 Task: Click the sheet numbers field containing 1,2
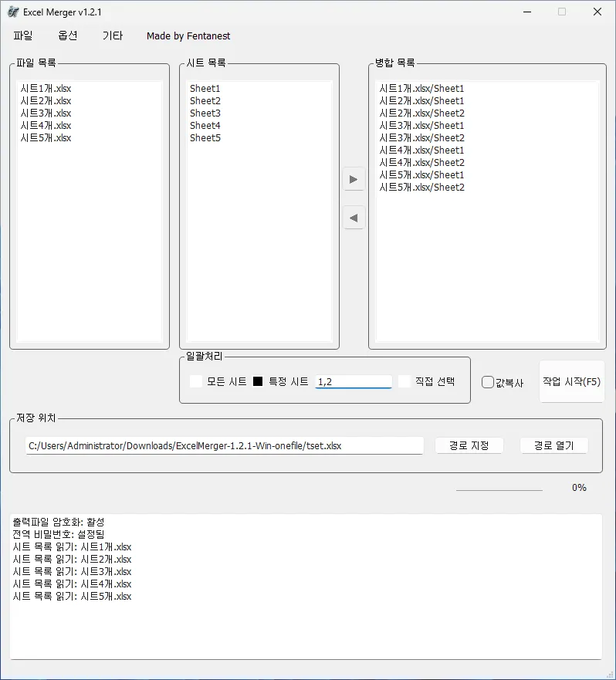coord(353,381)
